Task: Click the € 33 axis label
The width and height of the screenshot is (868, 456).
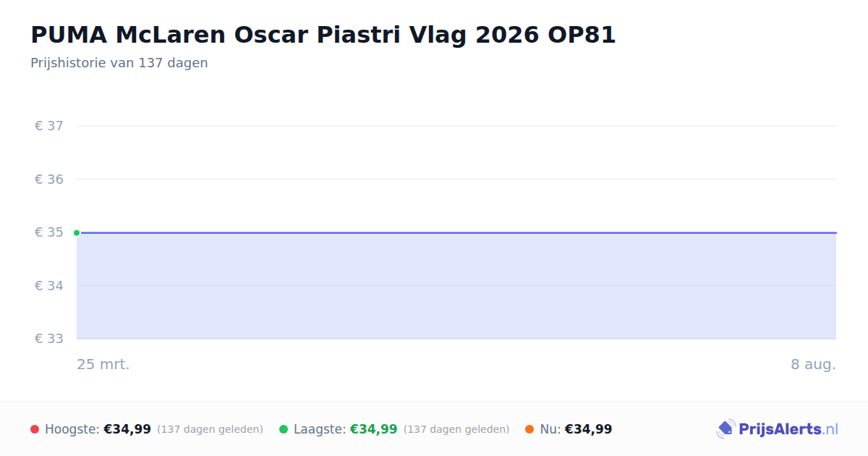Action: pyautogui.click(x=49, y=339)
